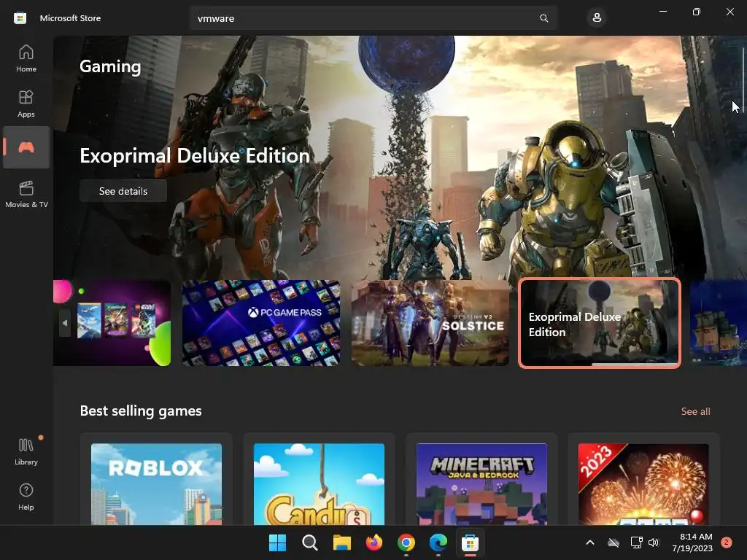Open the Library in sidebar
Viewport: 747px width, 560px height.
point(26,451)
